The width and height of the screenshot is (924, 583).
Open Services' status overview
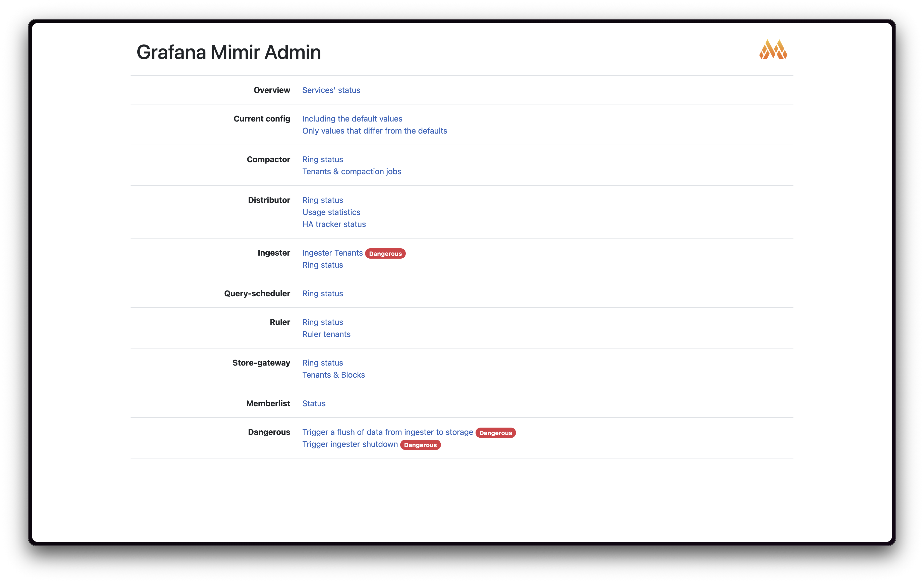pos(331,90)
